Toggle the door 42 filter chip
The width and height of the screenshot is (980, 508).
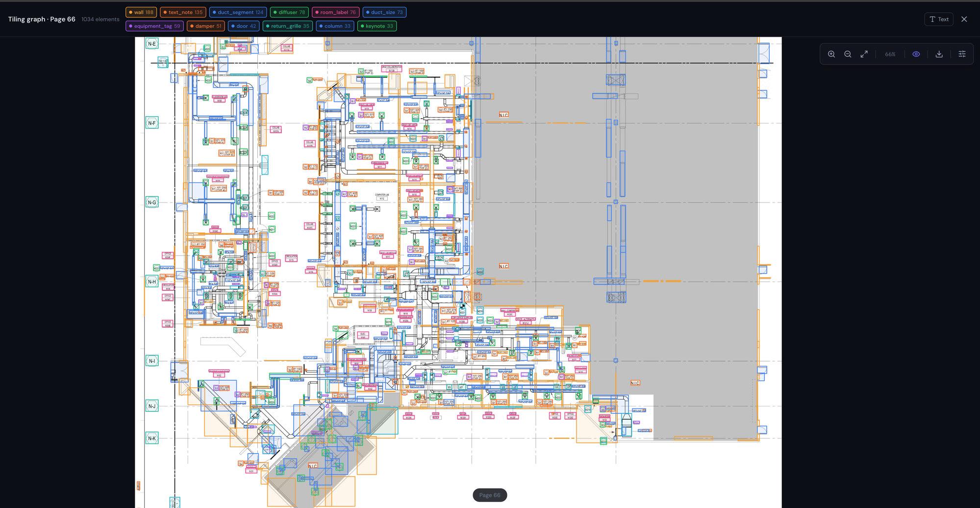244,26
